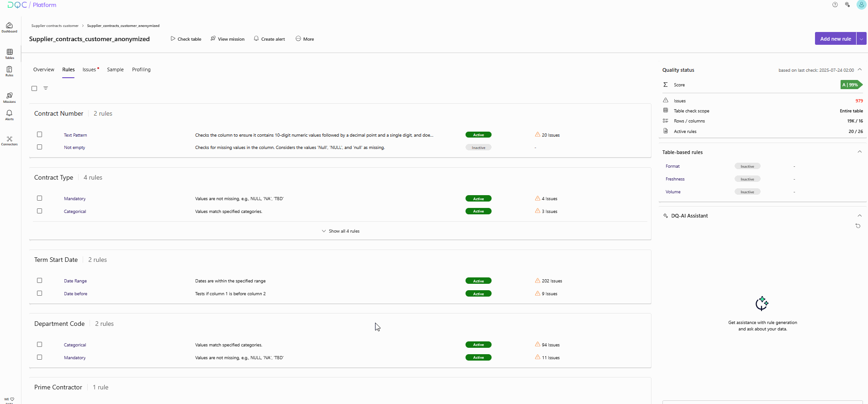Open the Text Pattern rule
Screen dimensions: 868x404
coord(75,135)
